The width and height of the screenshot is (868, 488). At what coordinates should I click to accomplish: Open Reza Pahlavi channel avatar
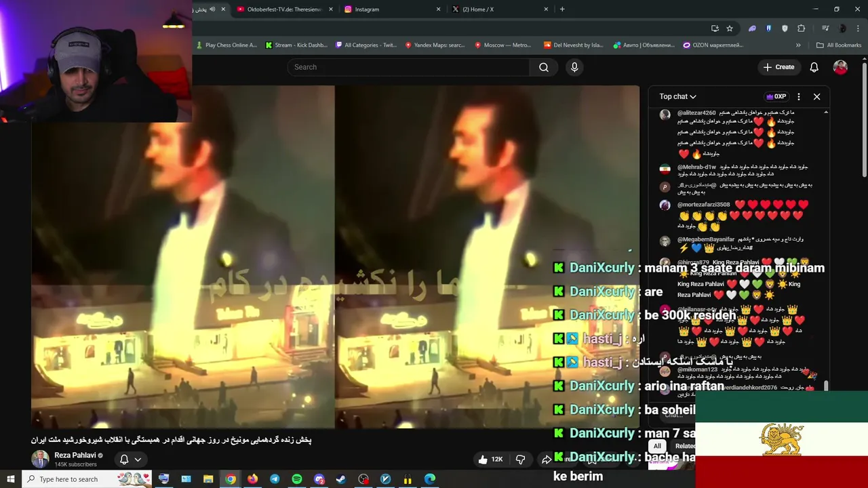[x=40, y=460]
